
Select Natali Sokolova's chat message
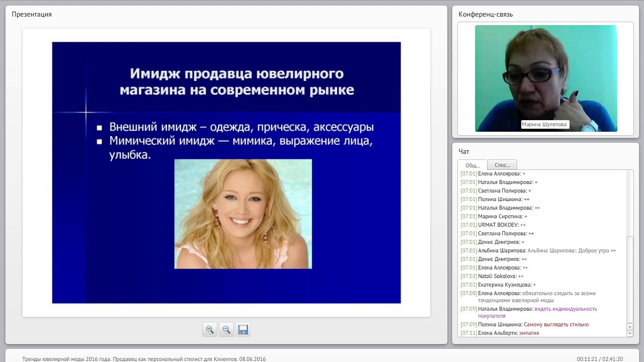click(x=492, y=276)
